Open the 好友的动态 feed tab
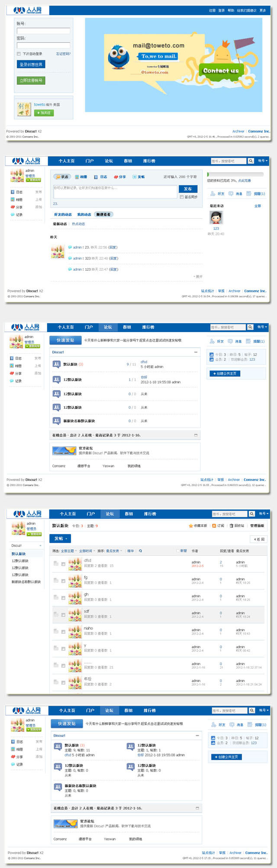Viewport: 277px width, 868px height. (63, 215)
